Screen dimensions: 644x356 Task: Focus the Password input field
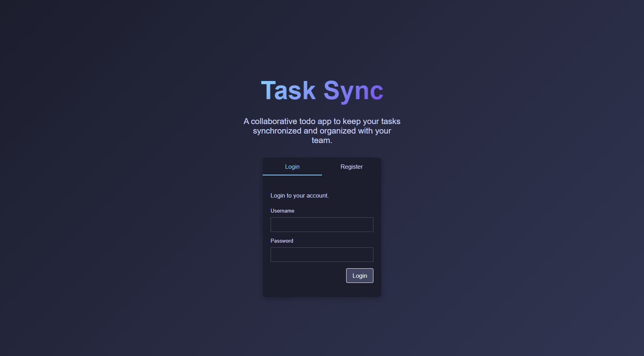coord(322,254)
